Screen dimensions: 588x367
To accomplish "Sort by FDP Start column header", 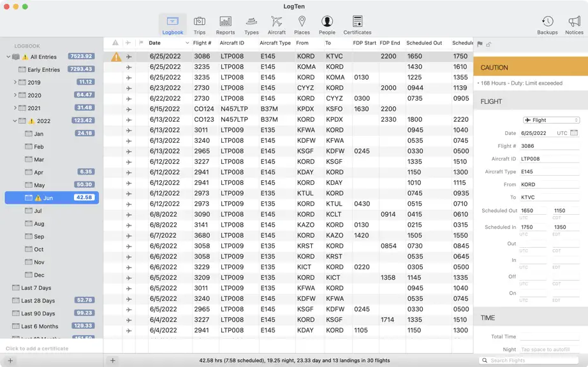I will [365, 43].
